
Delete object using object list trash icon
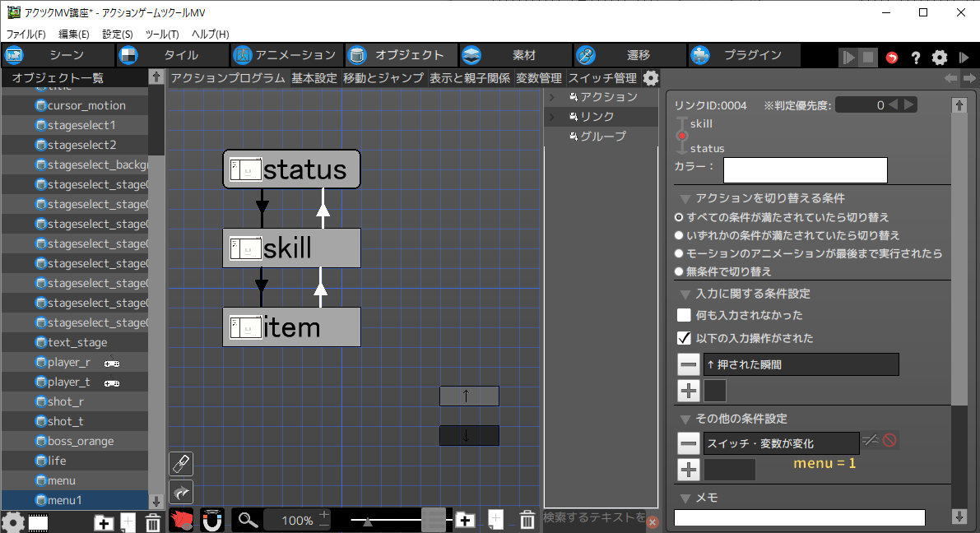click(152, 522)
